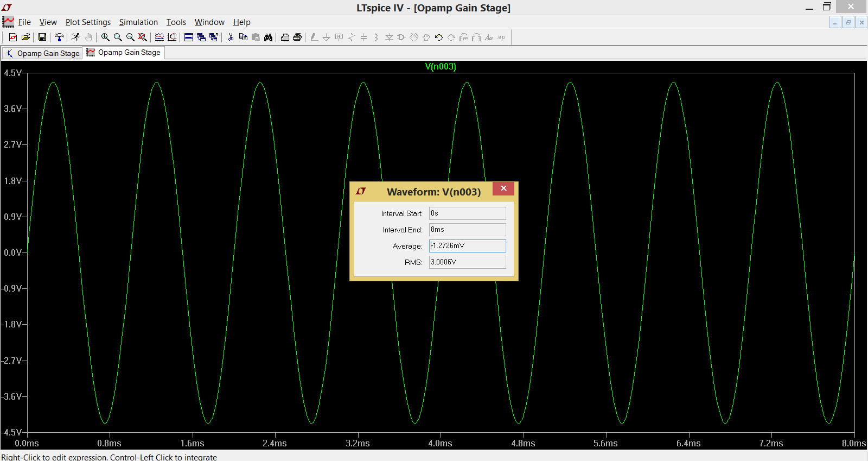Close the inner plot document window
The height and width of the screenshot is (461, 868).
(x=861, y=22)
